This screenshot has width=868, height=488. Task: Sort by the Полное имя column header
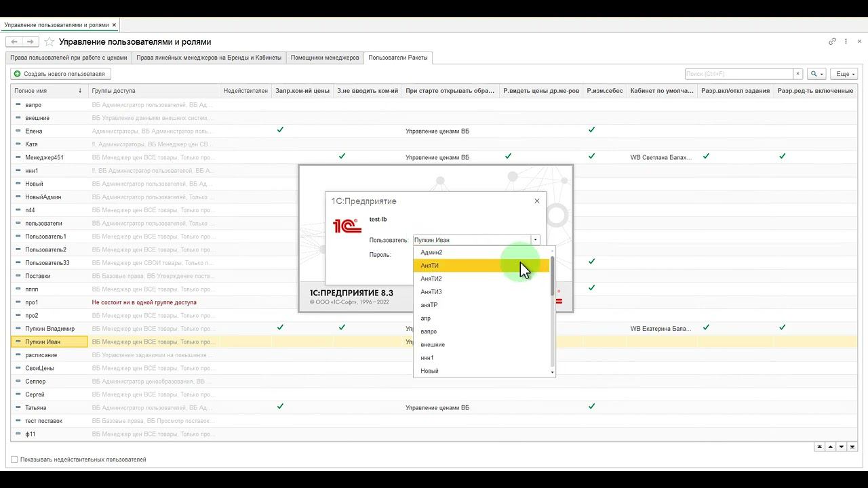[48, 91]
